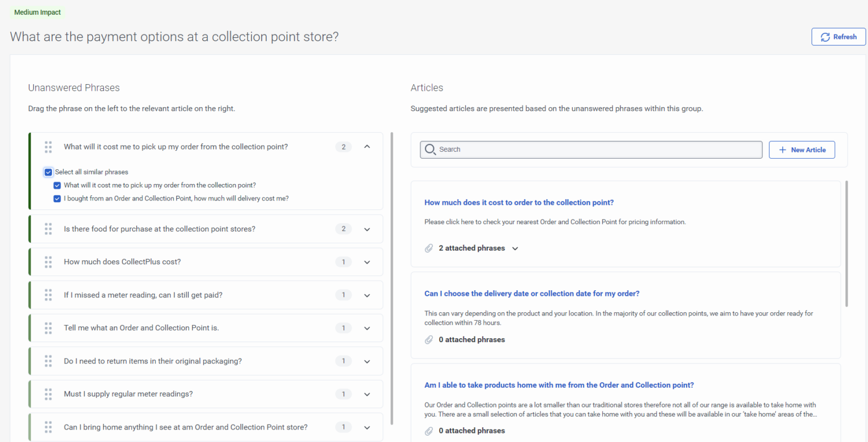Open the "Can I choose the delivery date" article link
Viewport: 868px width, 442px height.
point(532,294)
